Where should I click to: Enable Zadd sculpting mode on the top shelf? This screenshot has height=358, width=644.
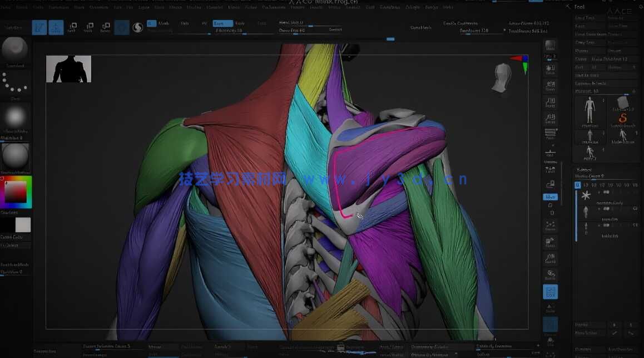[222, 24]
